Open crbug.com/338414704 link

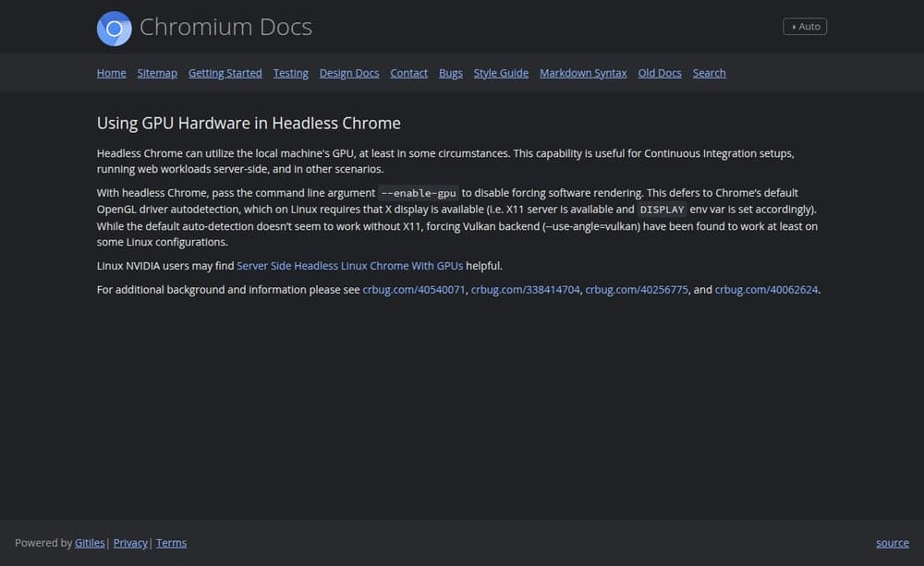click(525, 290)
